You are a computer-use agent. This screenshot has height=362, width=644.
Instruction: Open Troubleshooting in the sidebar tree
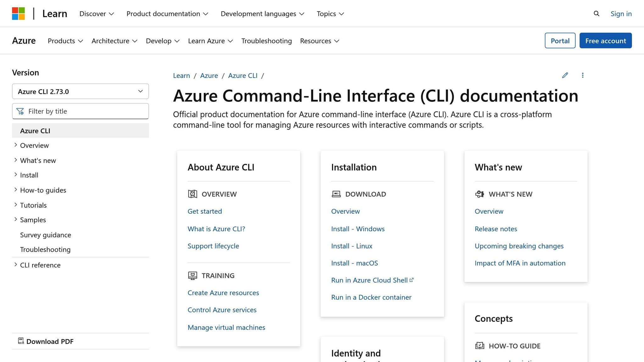pyautogui.click(x=45, y=249)
